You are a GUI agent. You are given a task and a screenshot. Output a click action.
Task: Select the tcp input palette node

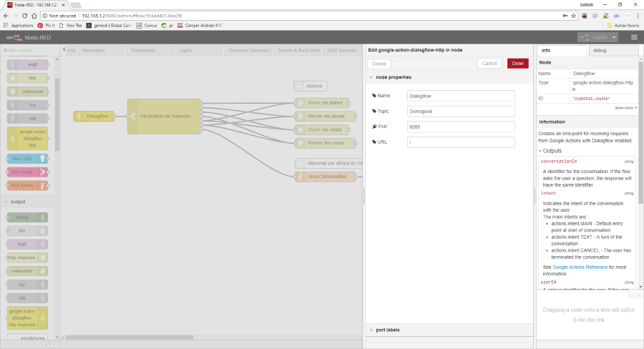(x=27, y=105)
